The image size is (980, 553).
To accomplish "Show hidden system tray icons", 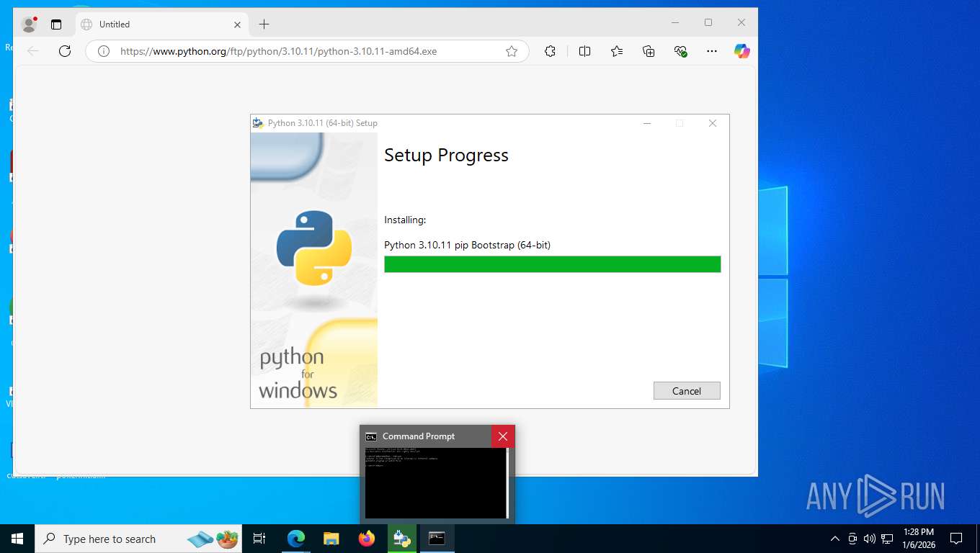I will (x=835, y=539).
